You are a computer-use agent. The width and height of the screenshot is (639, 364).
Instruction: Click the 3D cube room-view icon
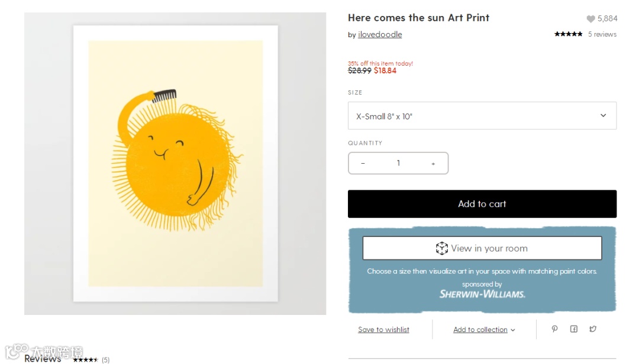[x=442, y=248]
